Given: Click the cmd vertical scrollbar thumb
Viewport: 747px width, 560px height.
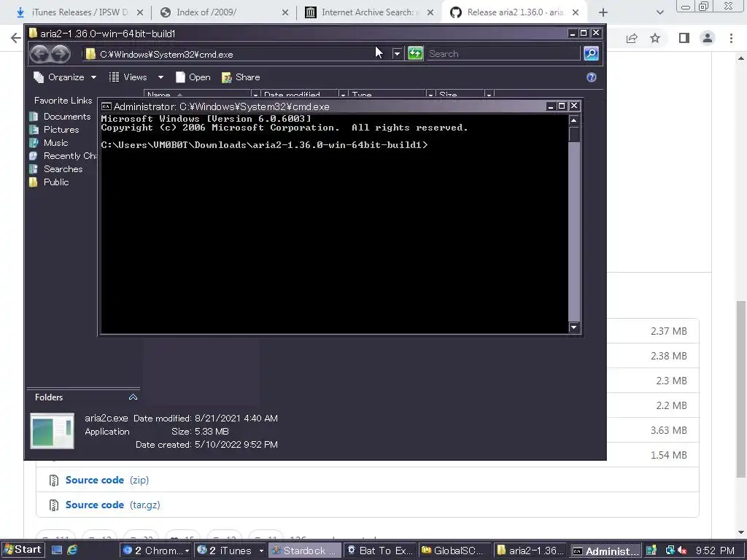Looking at the screenshot, I should pos(574,134).
